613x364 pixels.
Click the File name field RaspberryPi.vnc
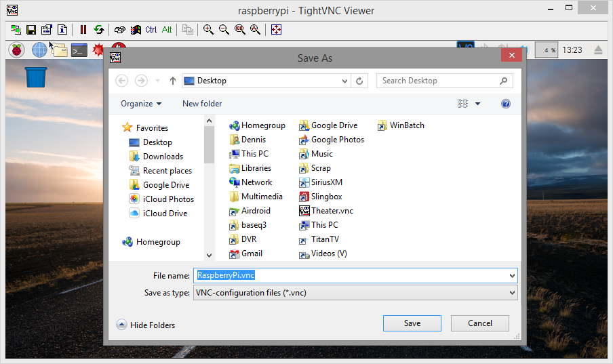[355, 276]
